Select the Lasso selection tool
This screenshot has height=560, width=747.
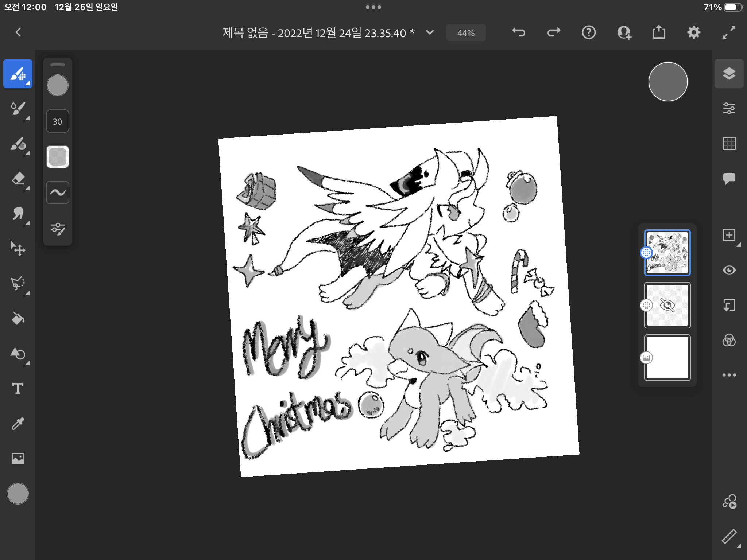[x=18, y=284]
